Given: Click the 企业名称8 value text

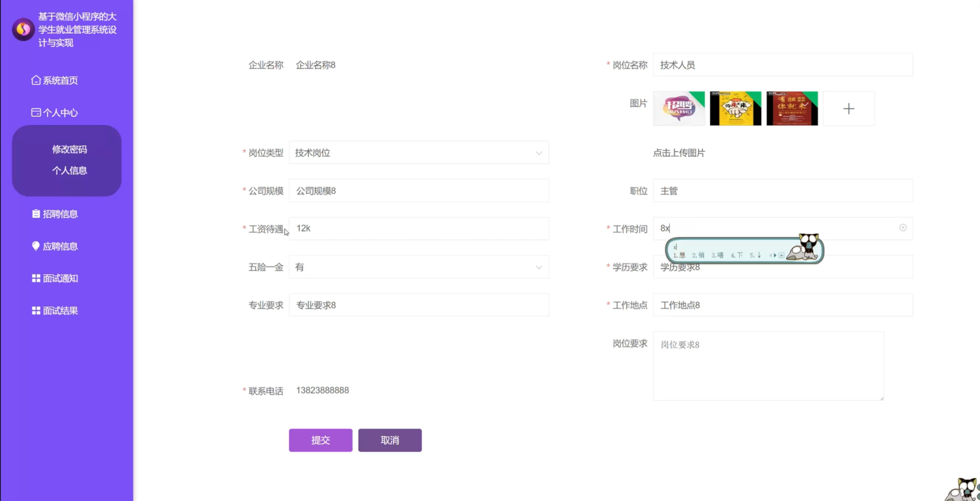Looking at the screenshot, I should [x=315, y=65].
